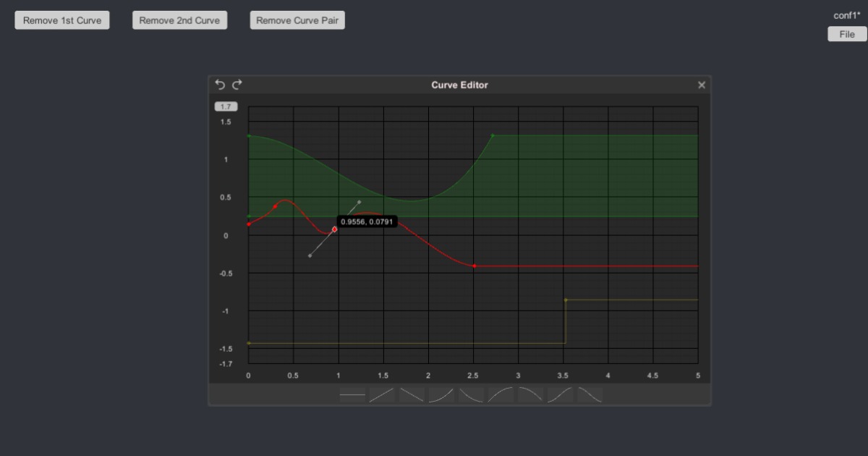868x456 pixels.
Task: Select the green curve's starting point
Action: pos(248,135)
